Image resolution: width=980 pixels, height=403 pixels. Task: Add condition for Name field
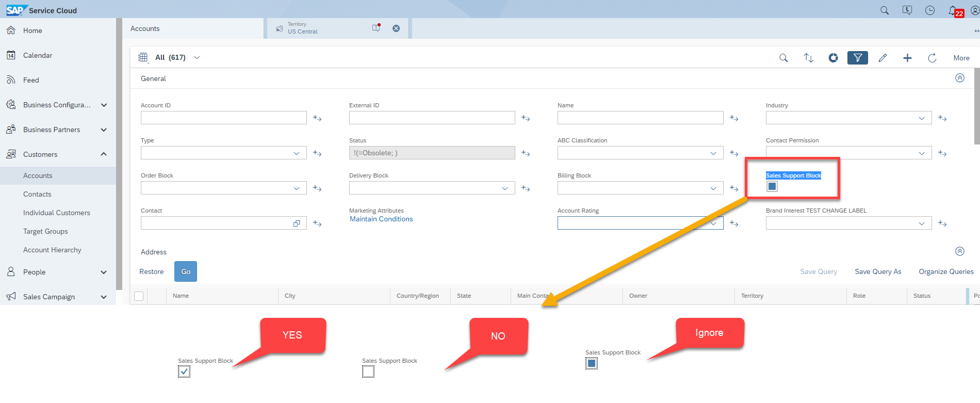coord(734,118)
